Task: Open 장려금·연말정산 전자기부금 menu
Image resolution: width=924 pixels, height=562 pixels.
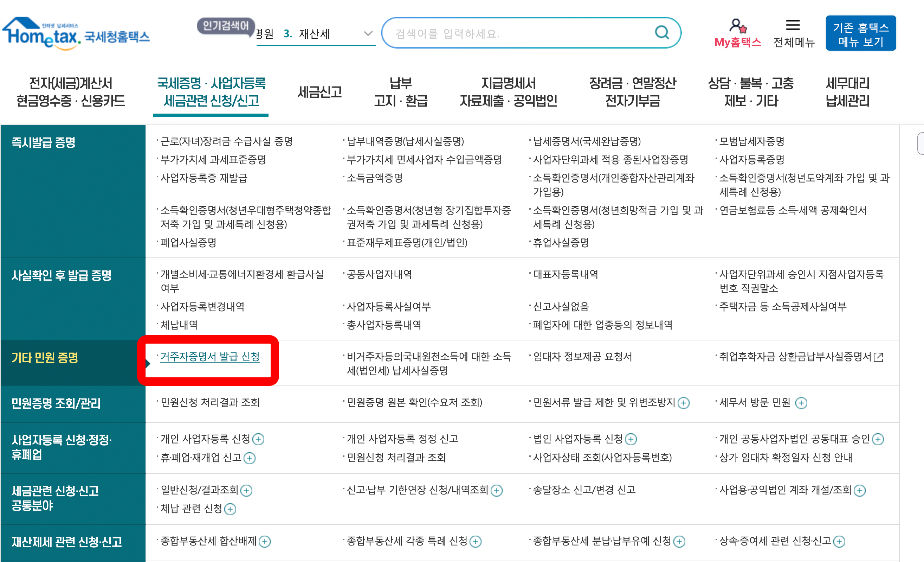Action: pos(633,92)
